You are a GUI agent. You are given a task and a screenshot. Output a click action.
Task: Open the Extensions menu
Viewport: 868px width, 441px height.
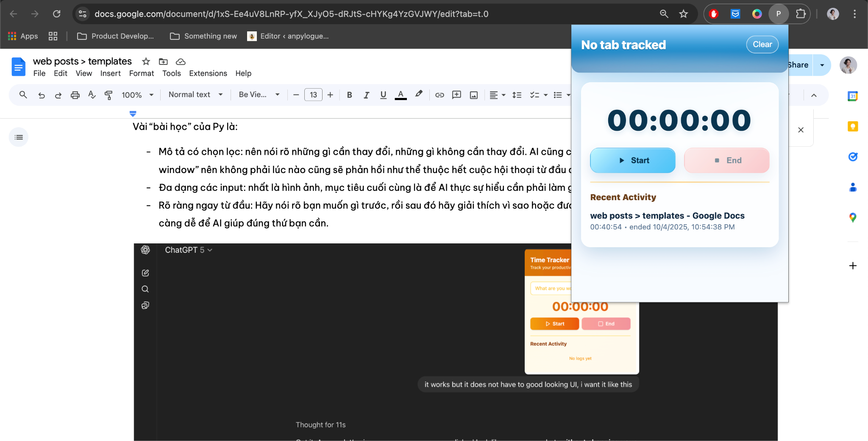click(208, 73)
